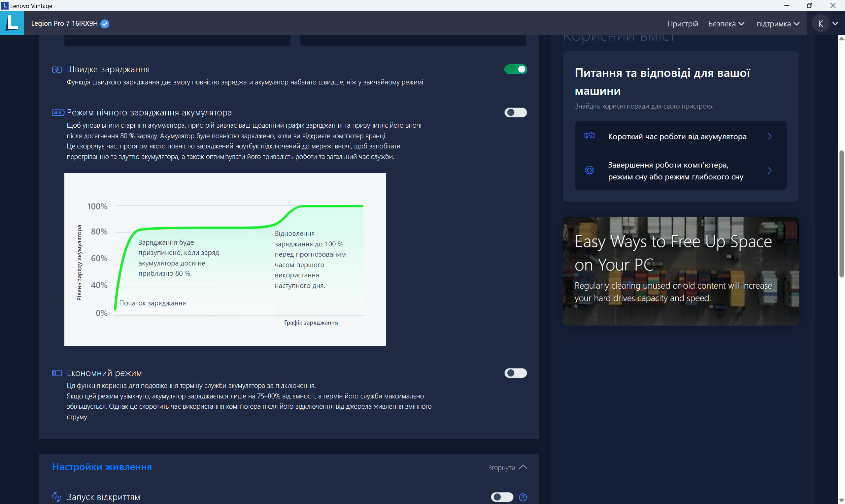Open the підтримка dropdown menu
This screenshot has height=504, width=845.
pos(777,24)
